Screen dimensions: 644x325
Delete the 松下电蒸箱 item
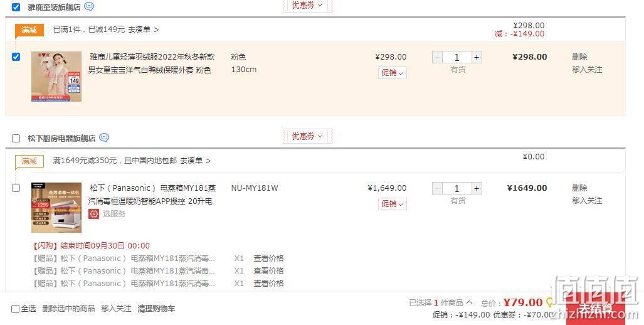(579, 188)
